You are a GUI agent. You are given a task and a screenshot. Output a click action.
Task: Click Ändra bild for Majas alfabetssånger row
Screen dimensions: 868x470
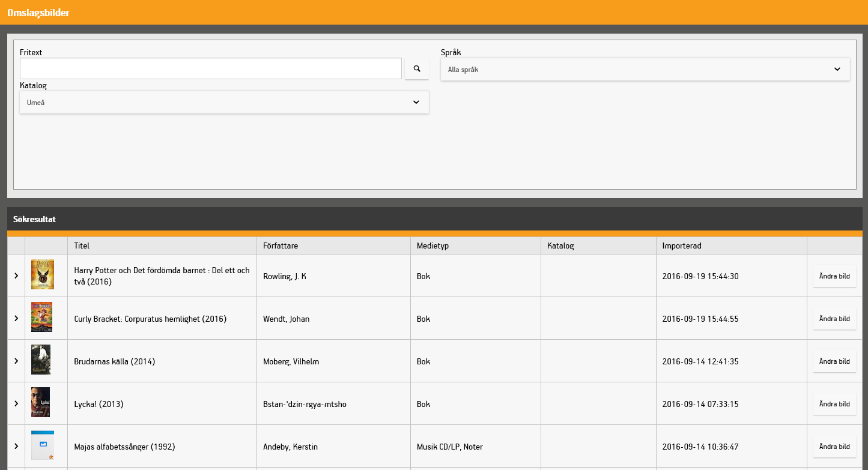point(834,447)
